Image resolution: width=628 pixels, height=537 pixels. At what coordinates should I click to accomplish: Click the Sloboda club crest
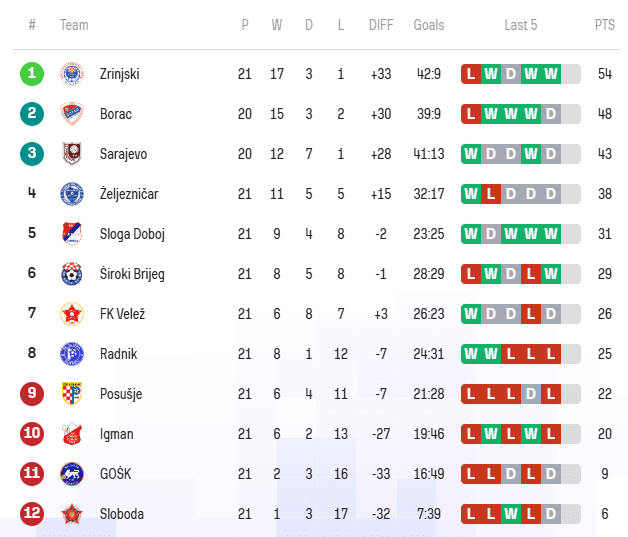tap(71, 514)
